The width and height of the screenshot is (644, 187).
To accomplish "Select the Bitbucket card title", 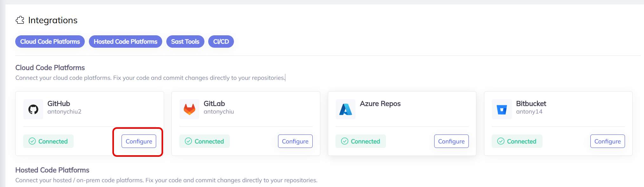I will pyautogui.click(x=531, y=104).
